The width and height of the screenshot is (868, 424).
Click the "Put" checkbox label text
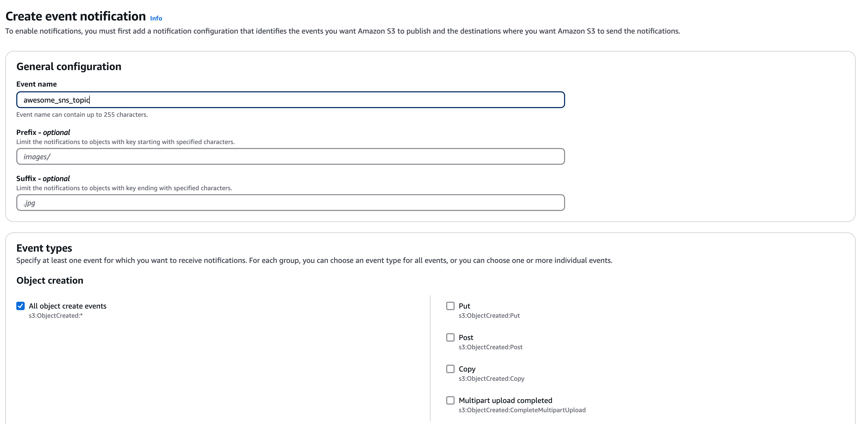click(x=464, y=306)
